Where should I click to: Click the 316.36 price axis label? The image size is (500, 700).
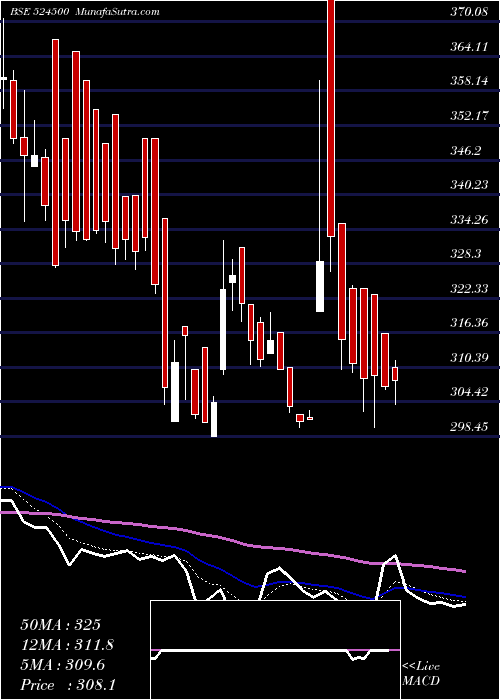pos(469,322)
